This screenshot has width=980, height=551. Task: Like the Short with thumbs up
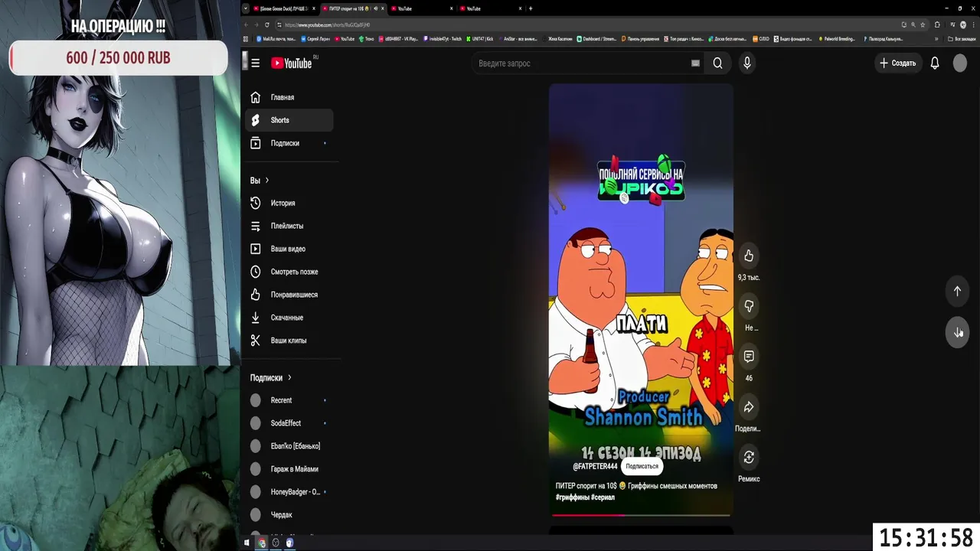[x=749, y=256]
